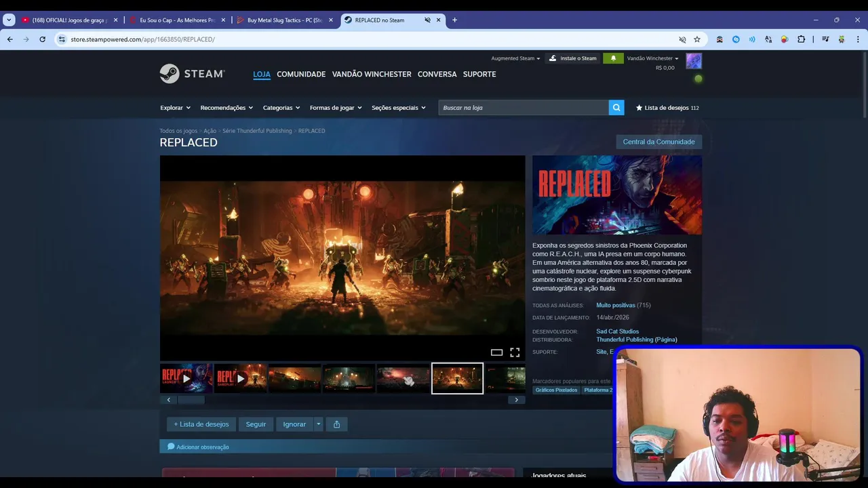This screenshot has width=868, height=488.
Task: Expand the Seções especiais menu
Action: pyautogui.click(x=399, y=108)
